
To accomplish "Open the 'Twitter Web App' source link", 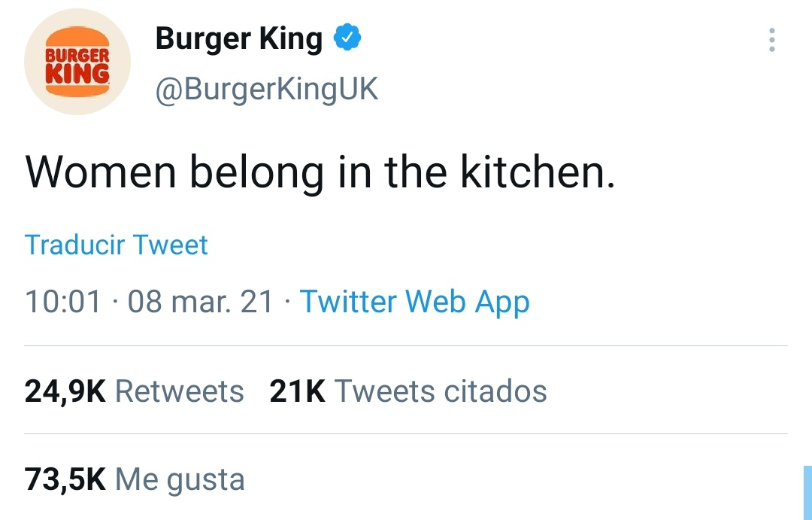I will pyautogui.click(x=414, y=302).
